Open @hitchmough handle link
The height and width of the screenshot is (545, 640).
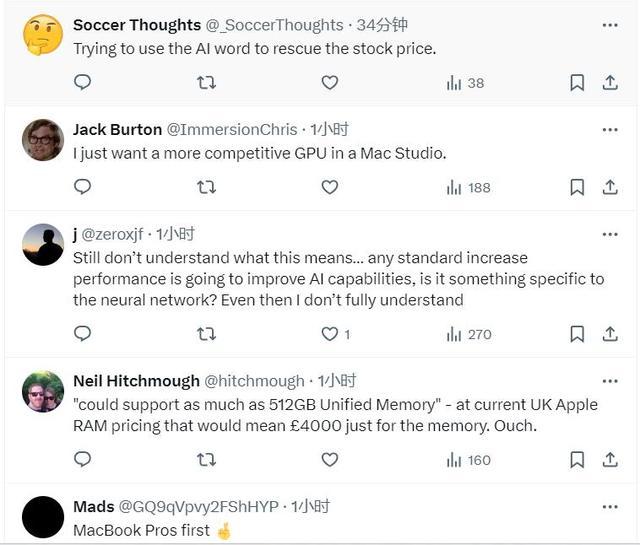(x=255, y=381)
